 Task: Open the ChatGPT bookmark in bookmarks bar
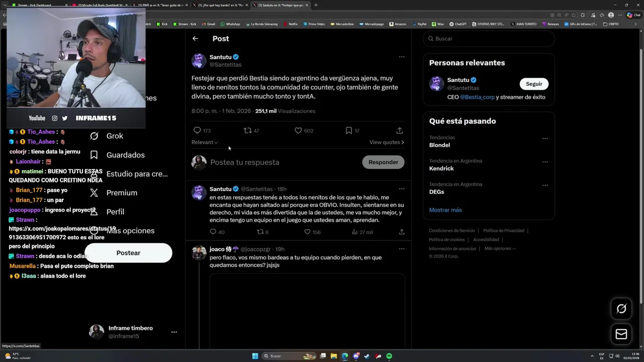point(458,24)
